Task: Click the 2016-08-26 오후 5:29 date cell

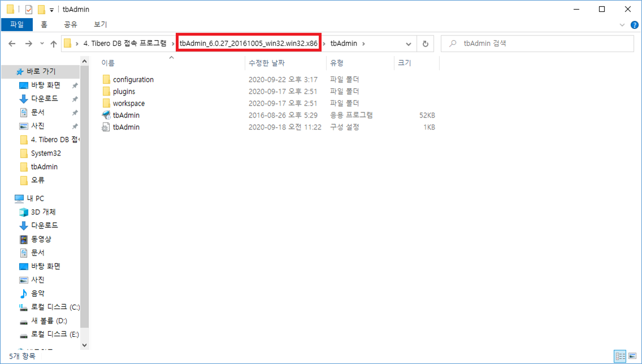Action: point(283,115)
